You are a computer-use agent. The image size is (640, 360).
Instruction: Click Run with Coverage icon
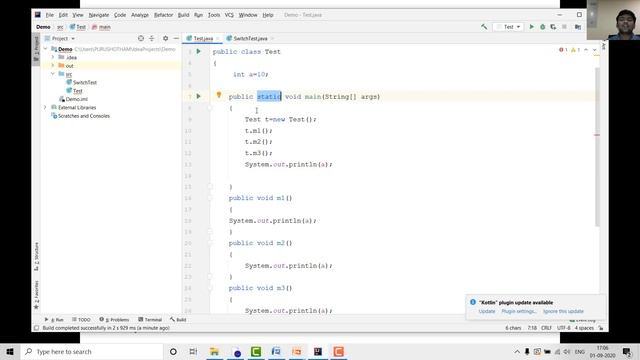tap(553, 27)
